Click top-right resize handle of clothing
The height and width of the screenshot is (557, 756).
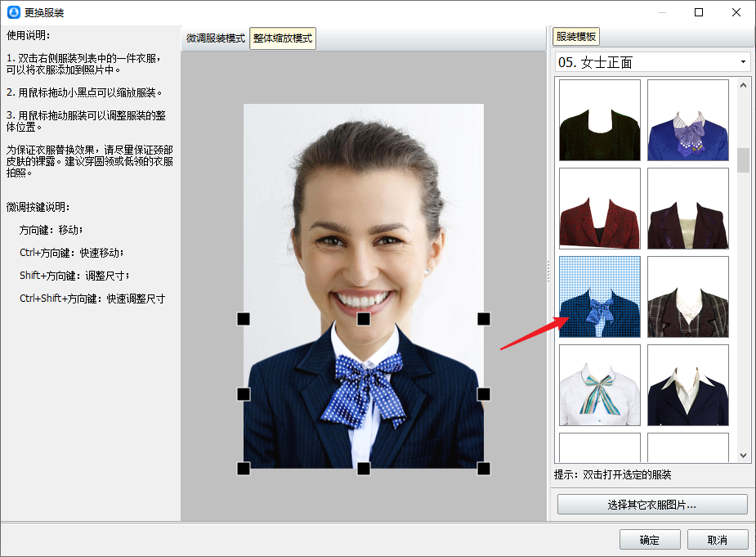coord(484,319)
